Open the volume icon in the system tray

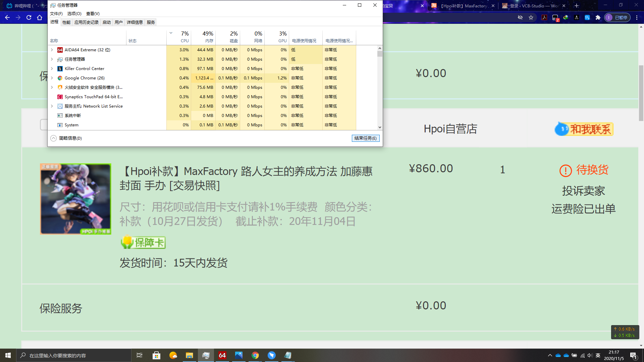(x=590, y=355)
